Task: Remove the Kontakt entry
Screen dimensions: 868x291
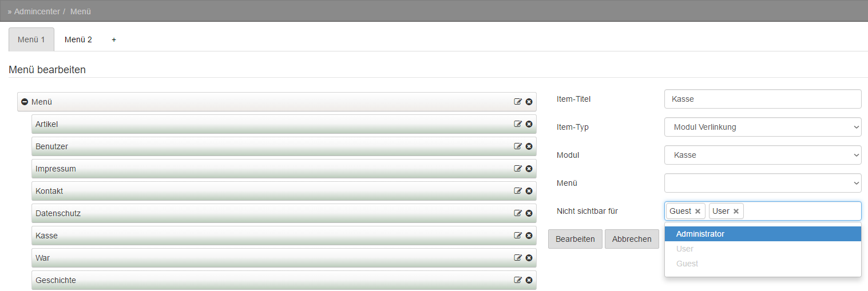Action: 529,191
